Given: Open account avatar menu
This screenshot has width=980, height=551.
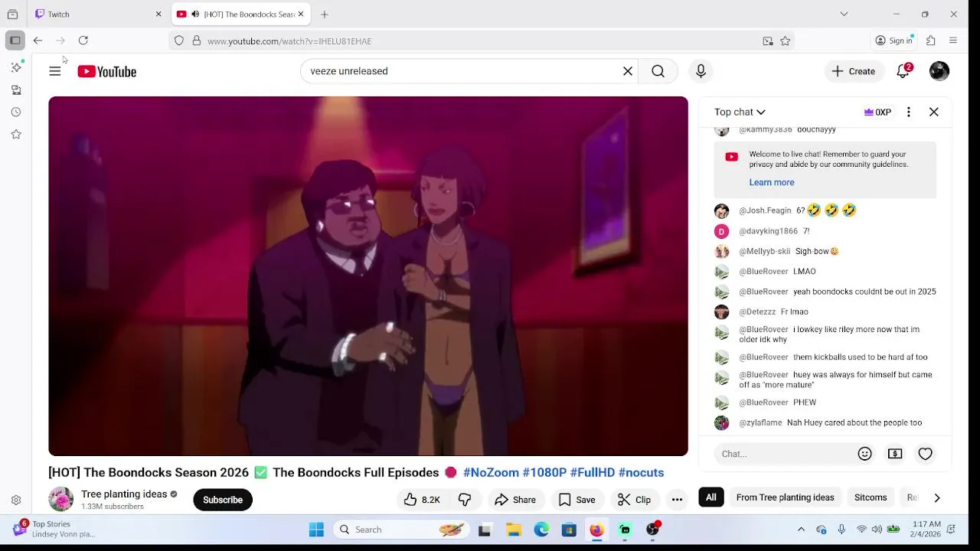Looking at the screenshot, I should pos(939,71).
